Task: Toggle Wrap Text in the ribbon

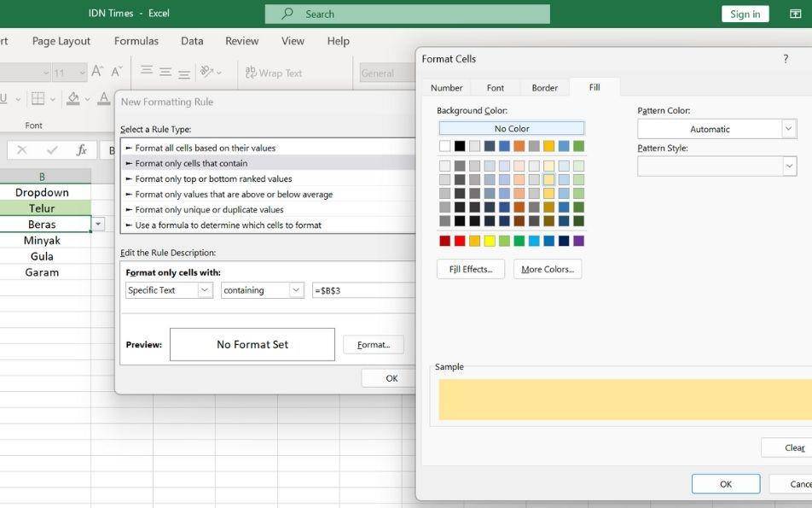Action: (x=274, y=73)
